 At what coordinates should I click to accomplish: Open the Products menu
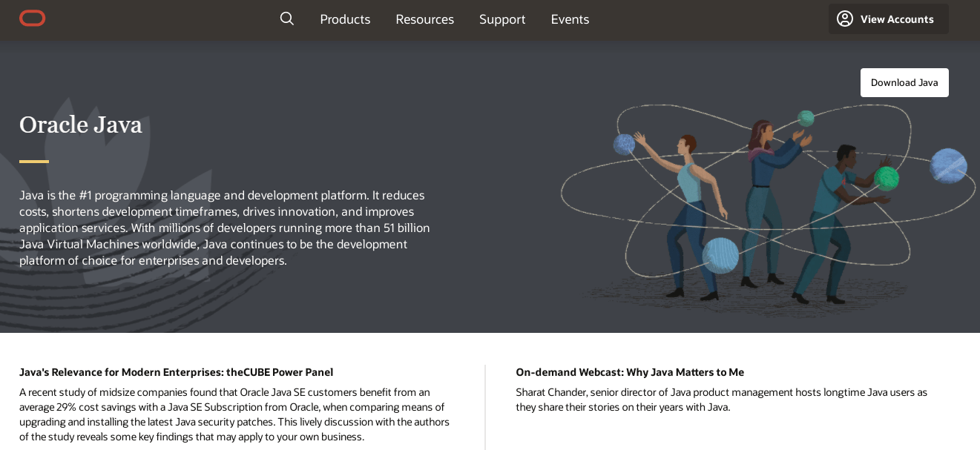345,19
